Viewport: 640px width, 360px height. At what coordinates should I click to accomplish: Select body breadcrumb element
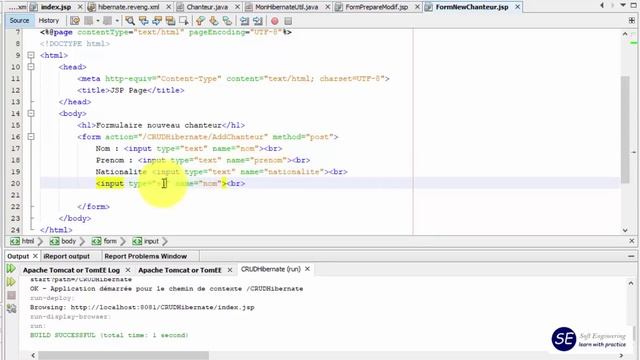pyautogui.click(x=63, y=241)
